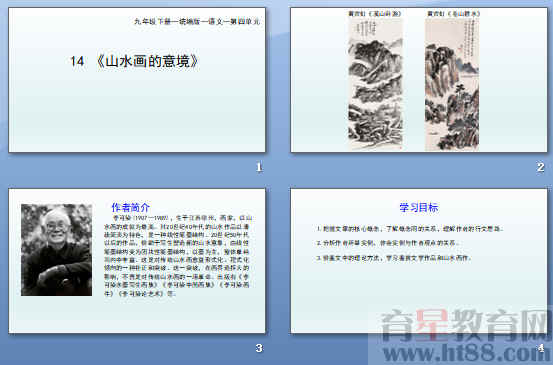Select the left ink landscape painting
Image resolution: width=553 pixels, height=365 pixels.
(x=375, y=84)
